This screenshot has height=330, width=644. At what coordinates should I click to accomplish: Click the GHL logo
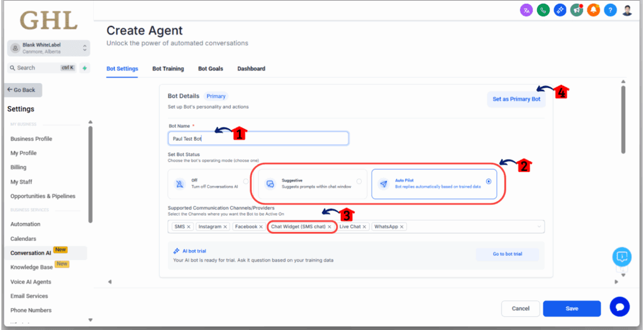(48, 20)
